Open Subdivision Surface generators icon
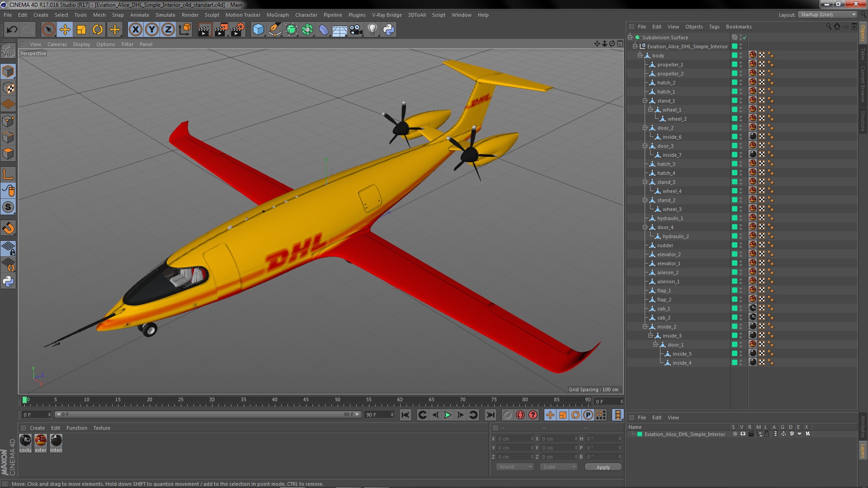The height and width of the screenshot is (488, 868). pos(291,30)
